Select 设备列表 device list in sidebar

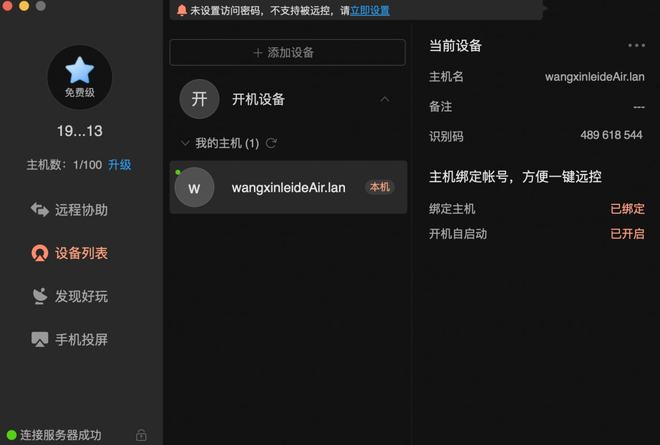(69, 253)
